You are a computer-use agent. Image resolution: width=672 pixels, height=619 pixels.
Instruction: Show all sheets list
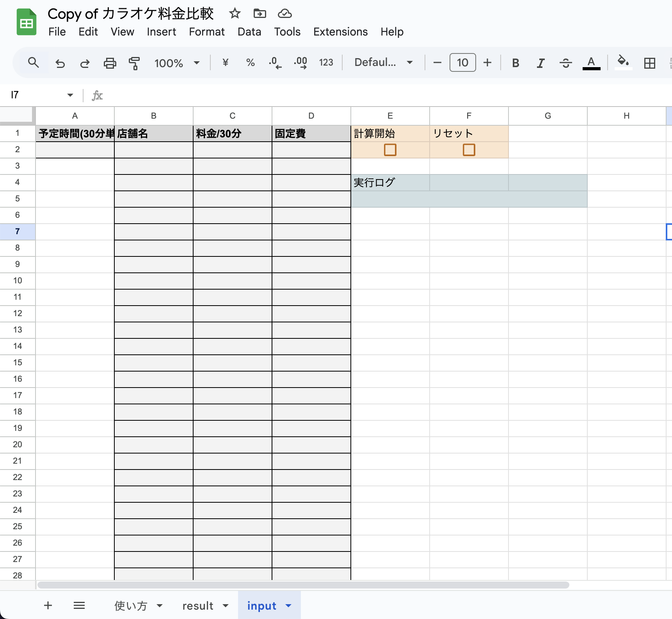(79, 605)
